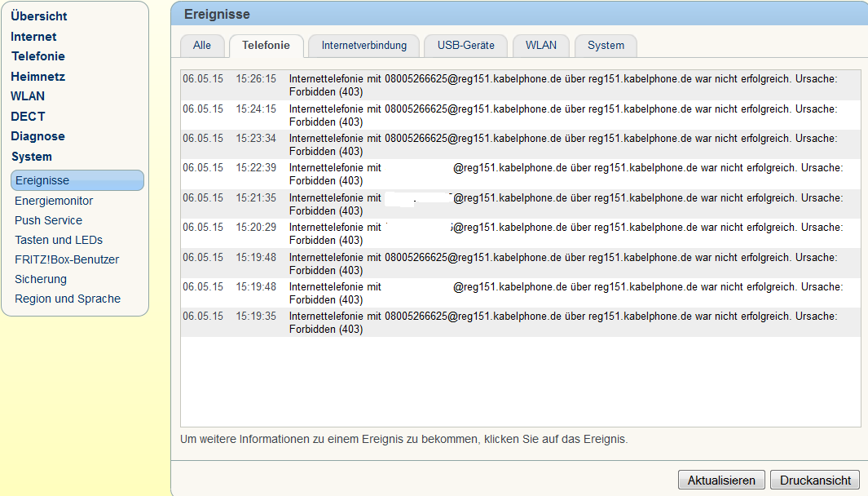Open the Übersicht section
The height and width of the screenshot is (496, 868).
[39, 15]
